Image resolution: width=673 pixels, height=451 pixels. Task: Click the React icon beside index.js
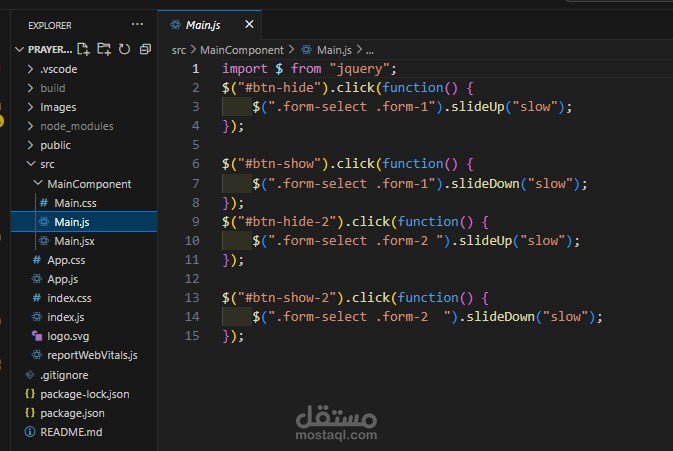(37, 317)
